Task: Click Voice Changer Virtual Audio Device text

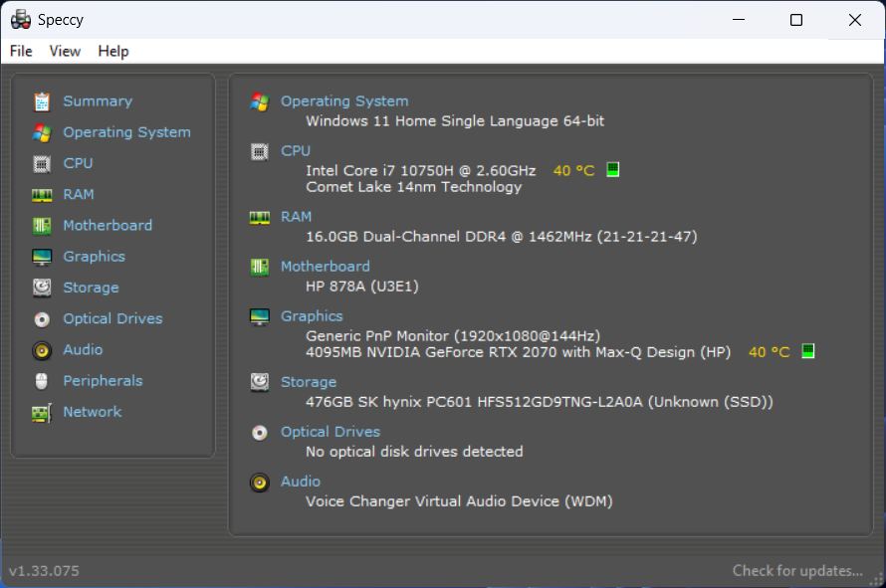Action: click(x=459, y=501)
